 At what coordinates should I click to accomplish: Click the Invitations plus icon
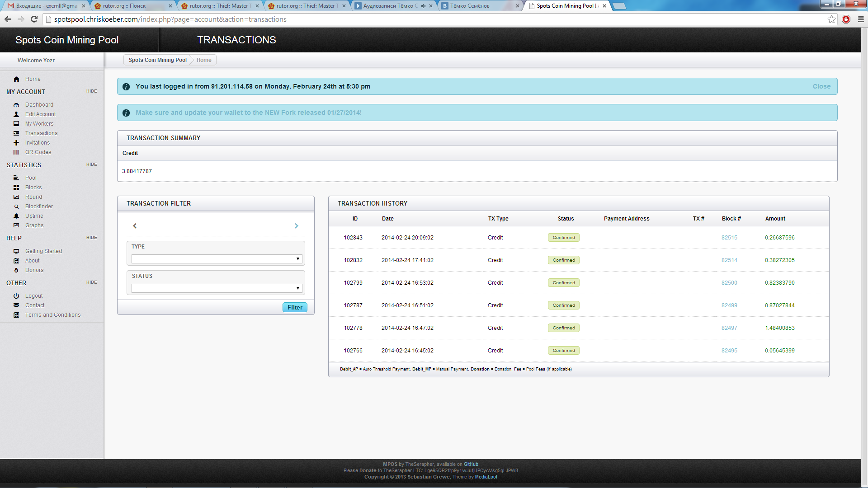tap(16, 143)
